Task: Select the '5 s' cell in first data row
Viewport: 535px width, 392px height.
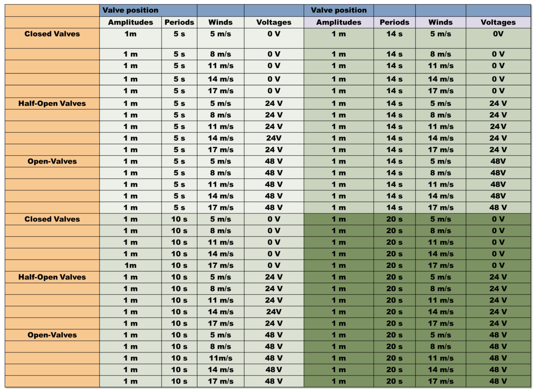Action: pos(179,34)
